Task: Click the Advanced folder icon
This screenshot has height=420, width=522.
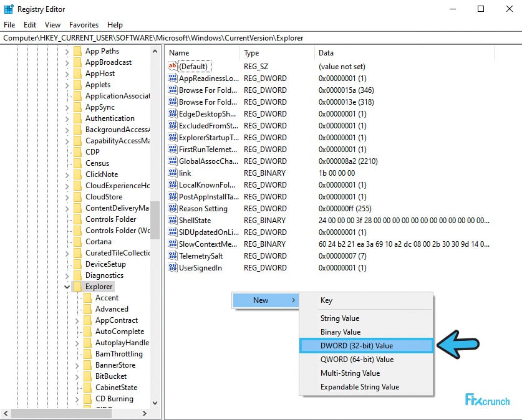Action: point(87,309)
